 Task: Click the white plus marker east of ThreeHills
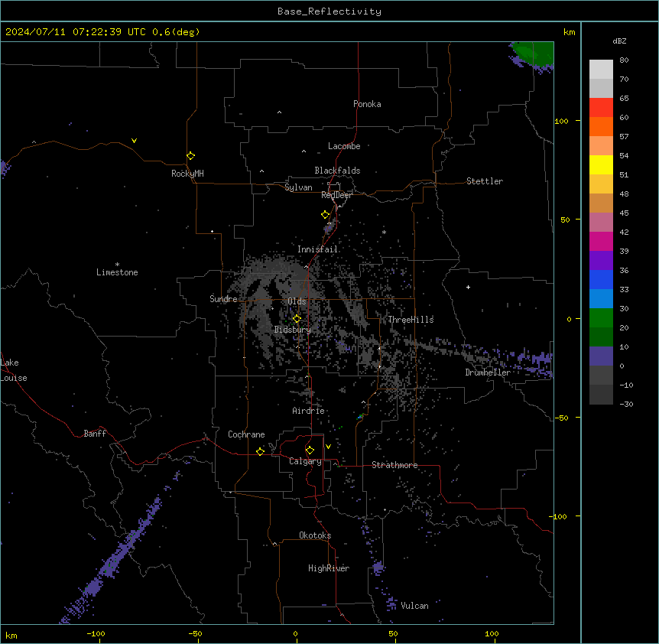tap(468, 287)
